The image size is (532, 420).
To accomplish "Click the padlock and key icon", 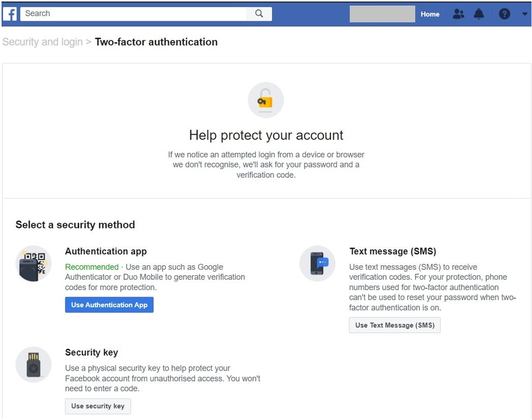I will (x=265, y=100).
